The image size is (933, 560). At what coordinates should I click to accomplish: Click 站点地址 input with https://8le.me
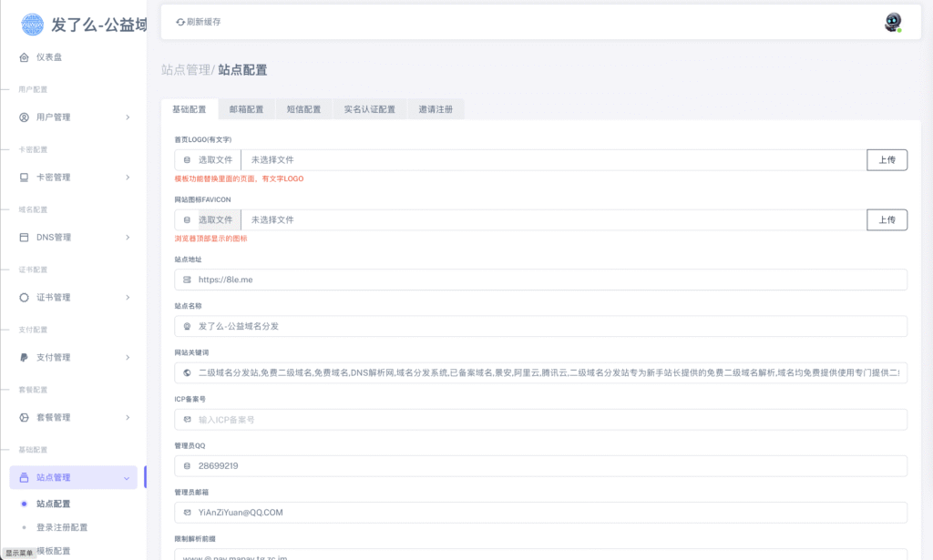(540, 280)
